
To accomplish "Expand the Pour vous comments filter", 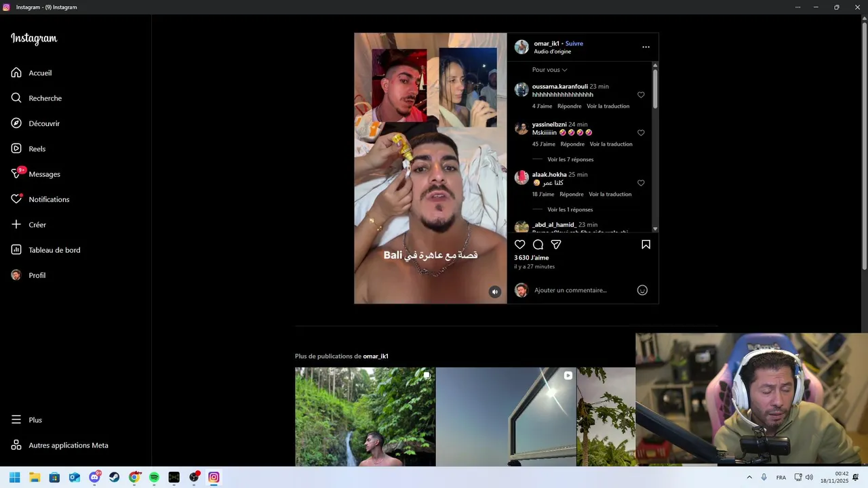I will [550, 70].
